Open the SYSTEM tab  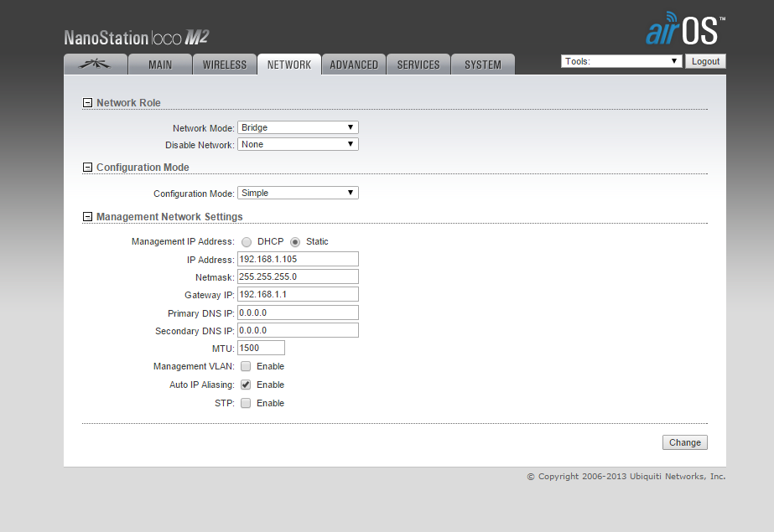483,65
